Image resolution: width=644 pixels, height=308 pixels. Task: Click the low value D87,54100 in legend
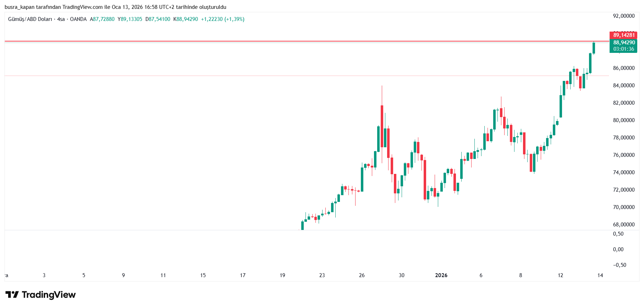coord(158,19)
